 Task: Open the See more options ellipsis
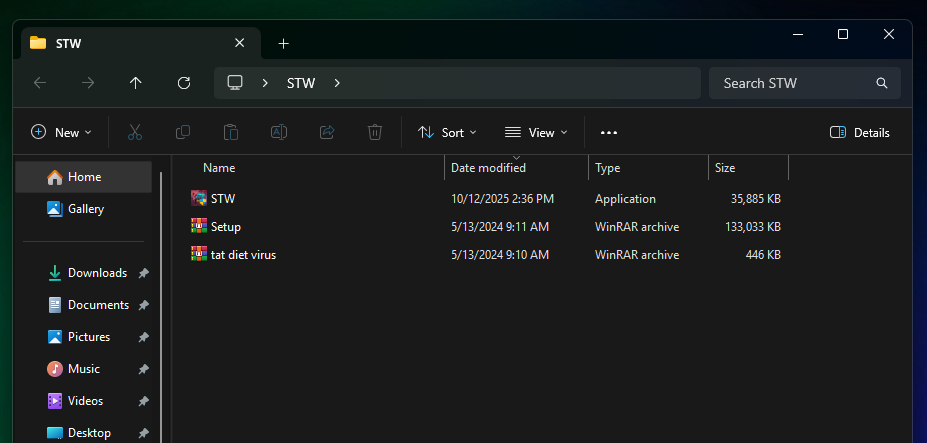click(x=609, y=132)
